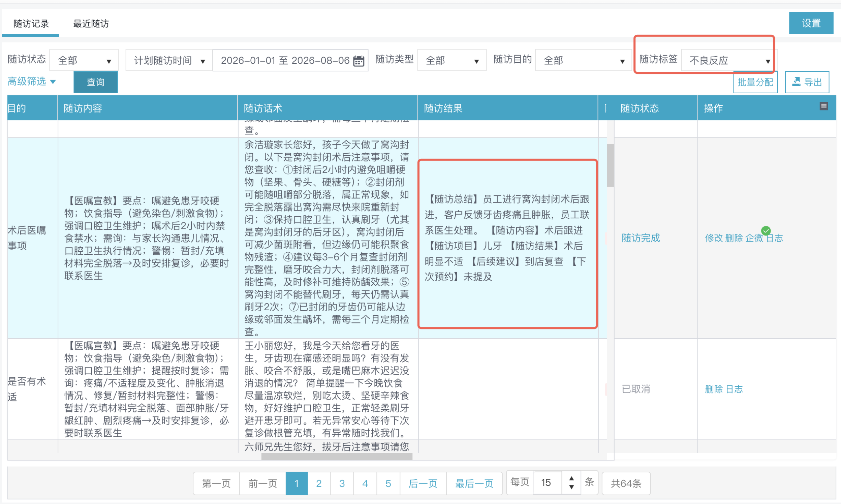Screen dimensions: 841x504
Task: Go to 后一页 next page
Action: pos(423,483)
